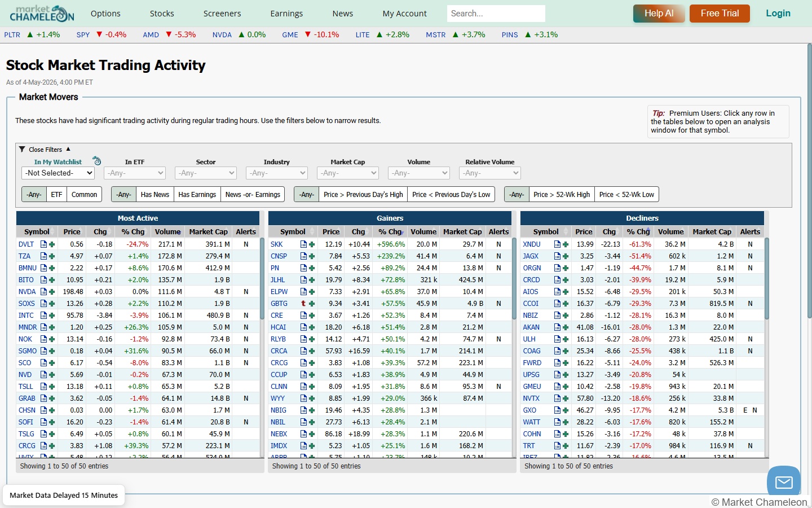812x508 pixels.
Task: Select the ETF security type filter
Action: pos(56,194)
